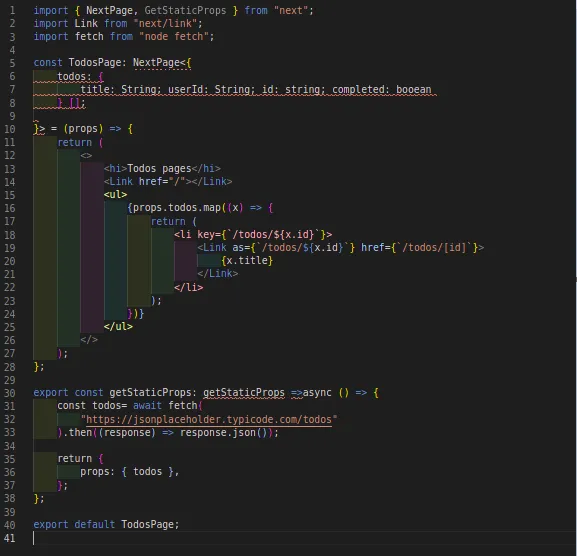The height and width of the screenshot is (556, 577).
Task: Place cursor on "TodosPage" in the line 5 declaration
Action: point(95,63)
